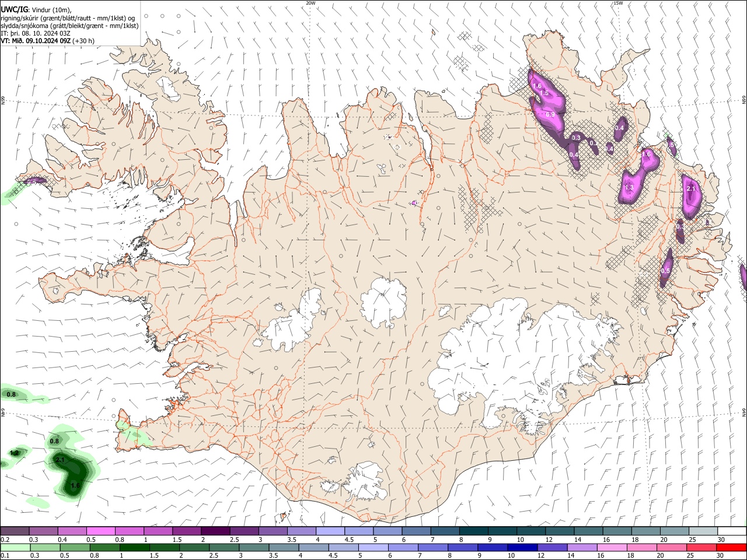This screenshot has width=747, height=560.
Task: Pick the medium green 0.5–0.8 rain scale swatch
Action: (105, 548)
